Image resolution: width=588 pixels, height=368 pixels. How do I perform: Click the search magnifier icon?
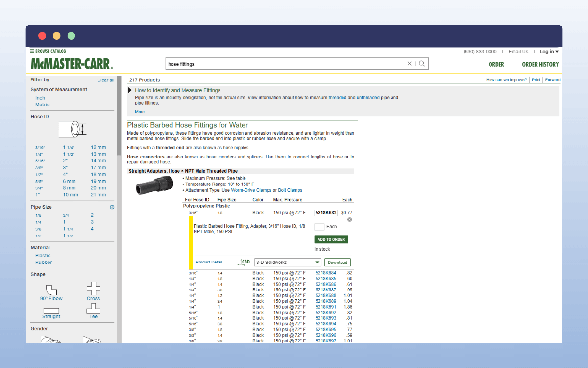(422, 64)
